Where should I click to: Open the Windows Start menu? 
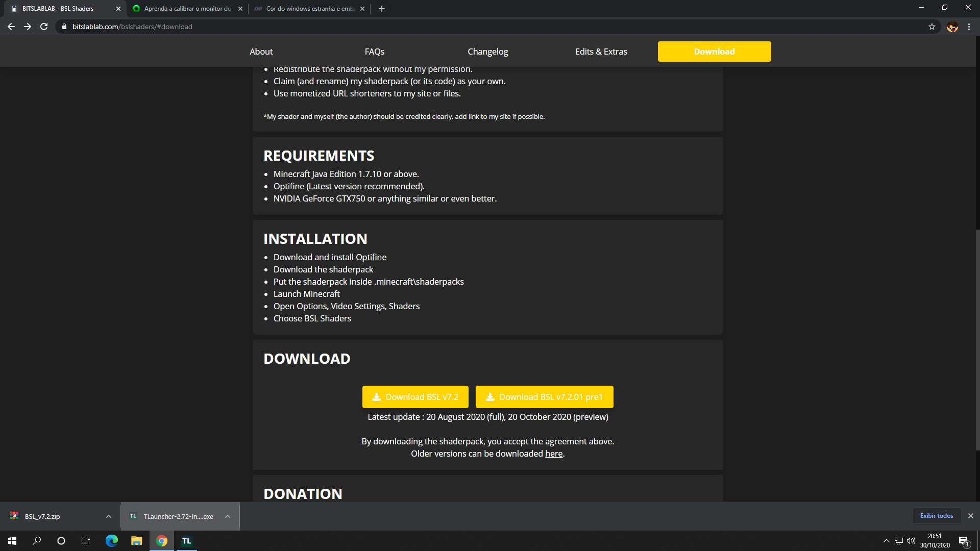pyautogui.click(x=12, y=541)
